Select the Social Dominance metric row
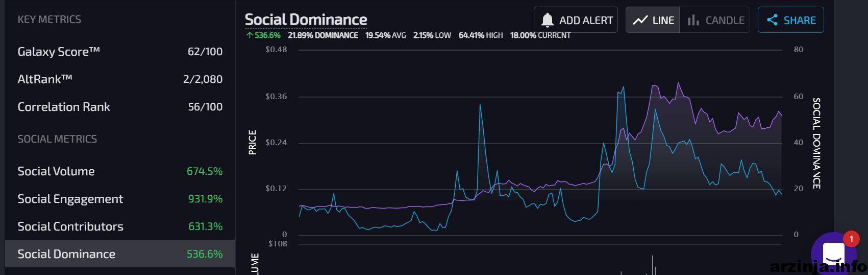This screenshot has height=275, width=868. coord(120,254)
